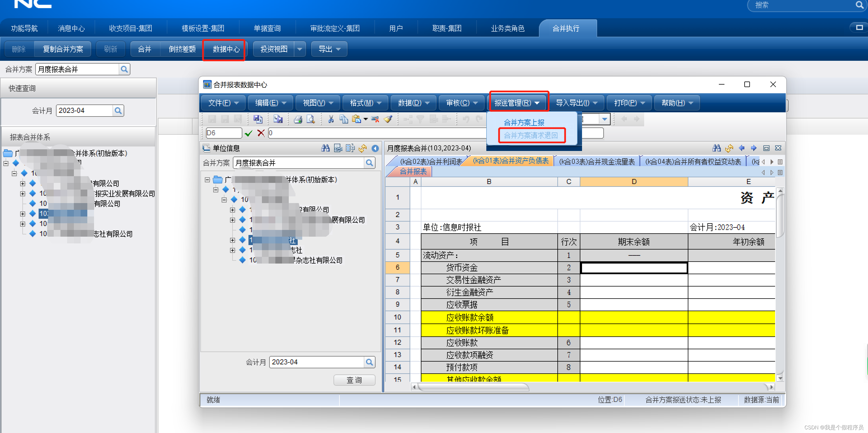Open Print Preview with the magnifier page icon

pyautogui.click(x=311, y=119)
